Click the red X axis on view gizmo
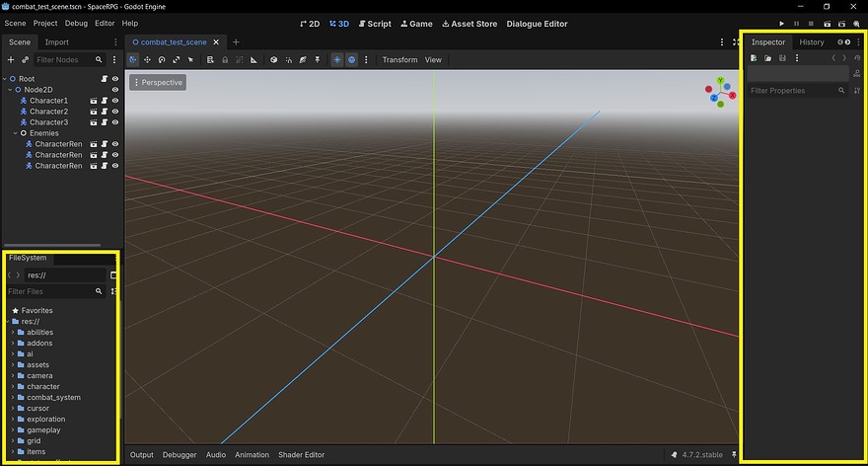The height and width of the screenshot is (466, 868). tap(732, 96)
